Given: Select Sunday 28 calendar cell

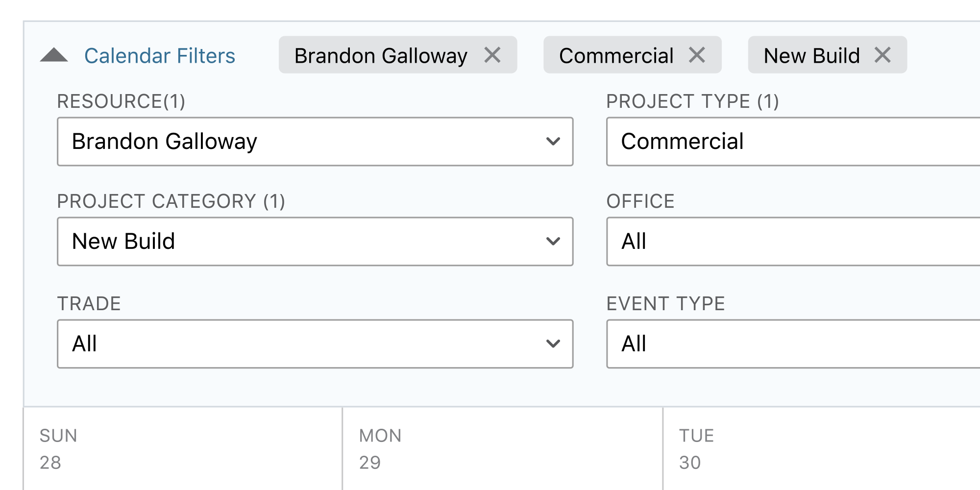Looking at the screenshot, I should [x=182, y=448].
